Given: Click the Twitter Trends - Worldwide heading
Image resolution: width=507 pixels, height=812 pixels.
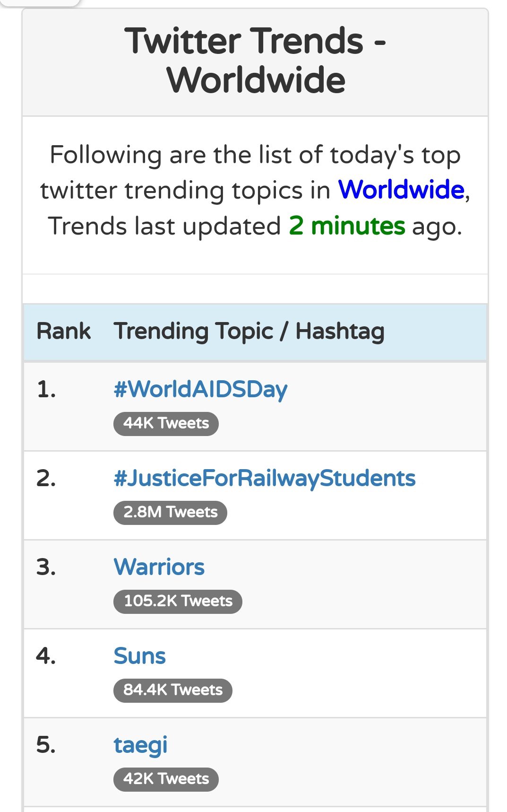Looking at the screenshot, I should click(x=255, y=60).
